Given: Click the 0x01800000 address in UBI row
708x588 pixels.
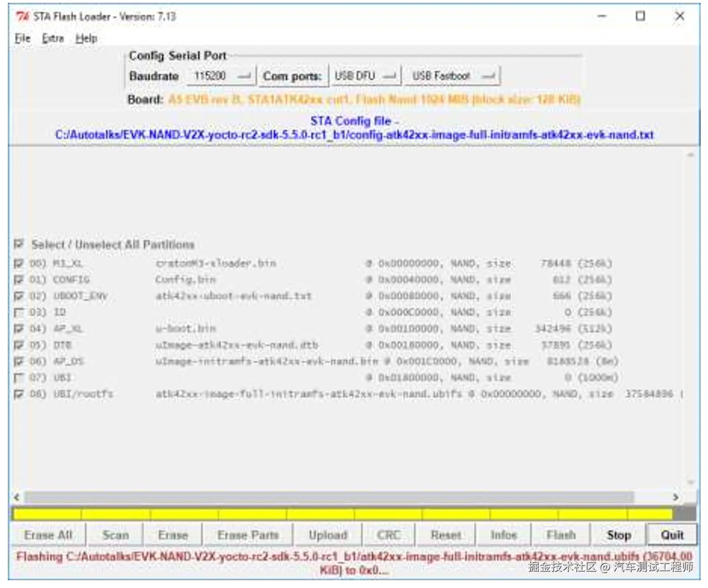Looking at the screenshot, I should coord(408,378).
